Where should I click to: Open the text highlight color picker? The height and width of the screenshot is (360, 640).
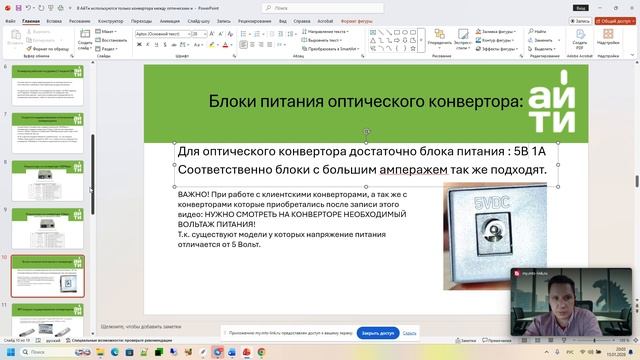click(217, 45)
